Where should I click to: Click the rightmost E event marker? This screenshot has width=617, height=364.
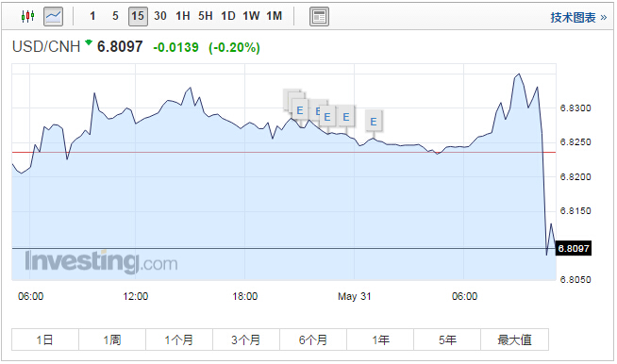pos(373,122)
